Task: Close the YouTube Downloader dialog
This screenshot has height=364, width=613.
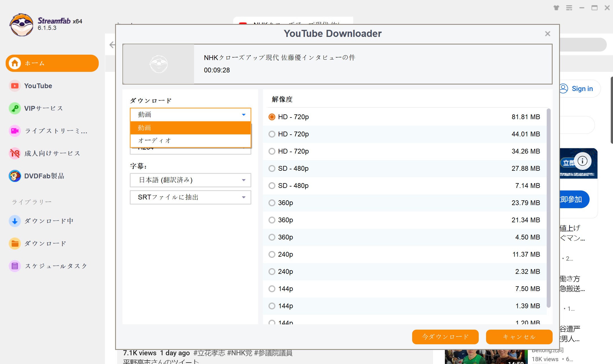Action: pyautogui.click(x=548, y=34)
